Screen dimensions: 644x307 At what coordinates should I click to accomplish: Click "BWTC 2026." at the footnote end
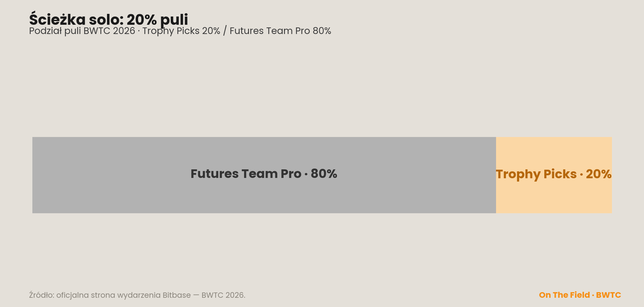point(223,295)
